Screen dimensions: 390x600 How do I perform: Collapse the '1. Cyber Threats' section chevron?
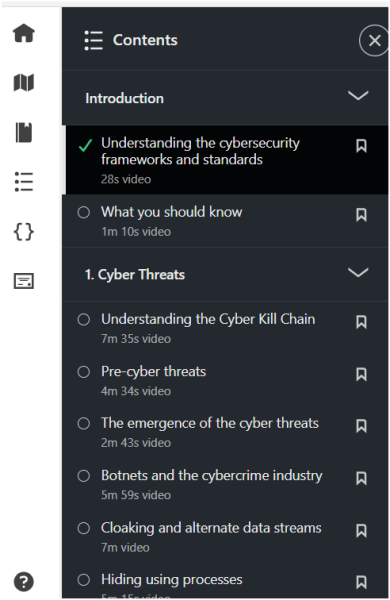[358, 272]
